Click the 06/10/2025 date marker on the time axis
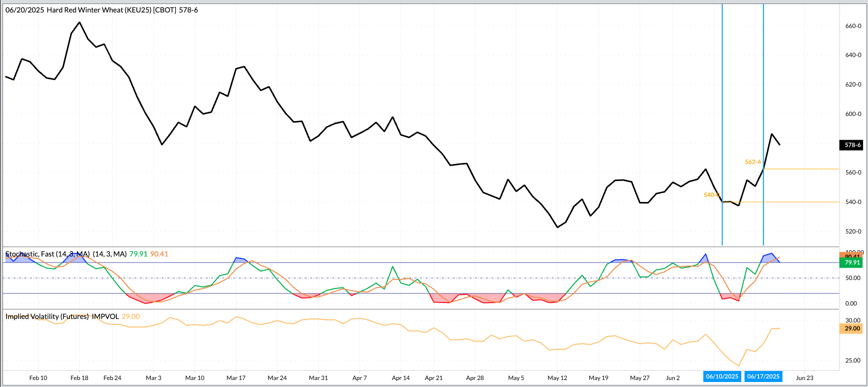Image resolution: width=868 pixels, height=387 pixels. pyautogui.click(x=722, y=376)
